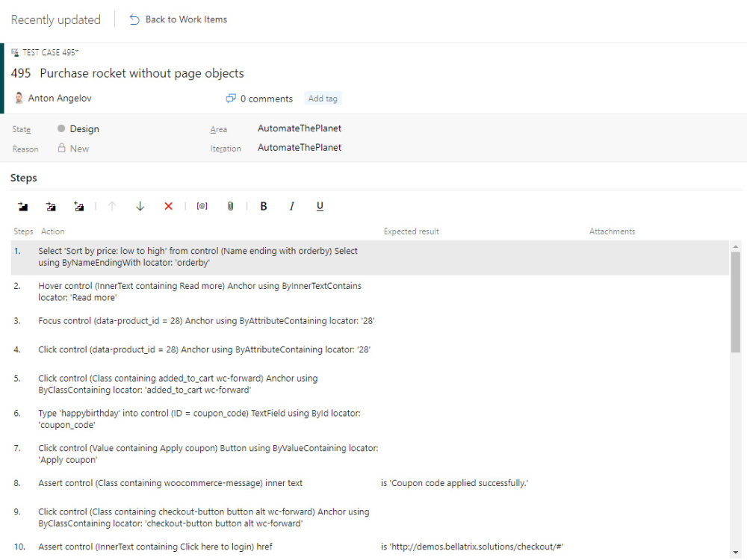Toggle bold formatting

[x=264, y=206]
